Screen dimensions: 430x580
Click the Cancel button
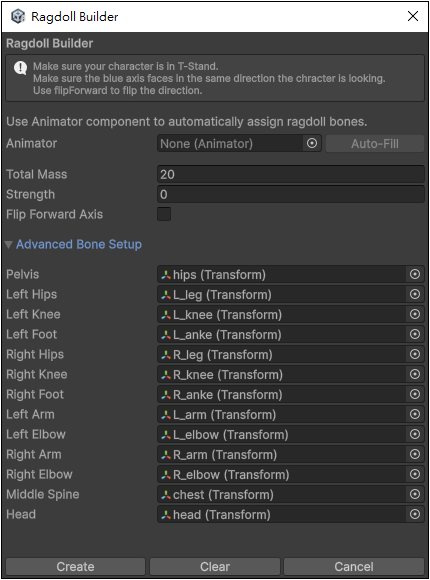354,566
